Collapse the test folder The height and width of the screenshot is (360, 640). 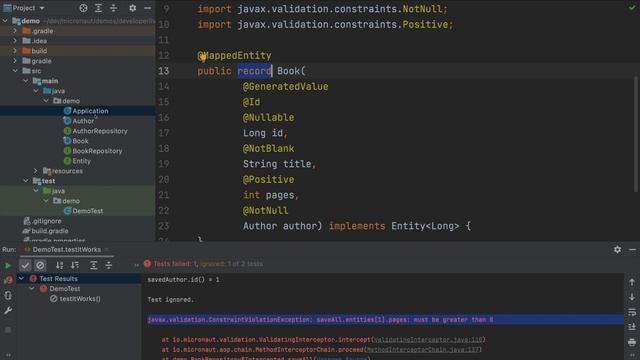[25, 181]
